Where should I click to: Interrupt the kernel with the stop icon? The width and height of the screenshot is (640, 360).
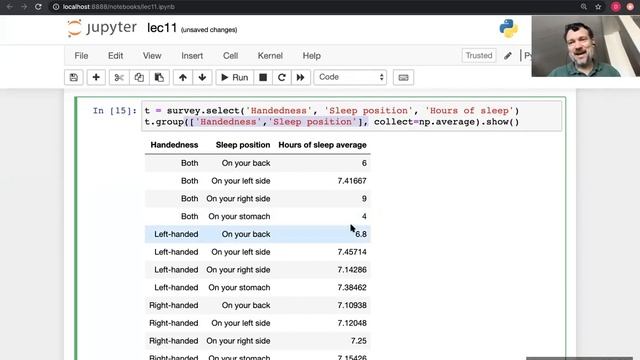point(263,77)
